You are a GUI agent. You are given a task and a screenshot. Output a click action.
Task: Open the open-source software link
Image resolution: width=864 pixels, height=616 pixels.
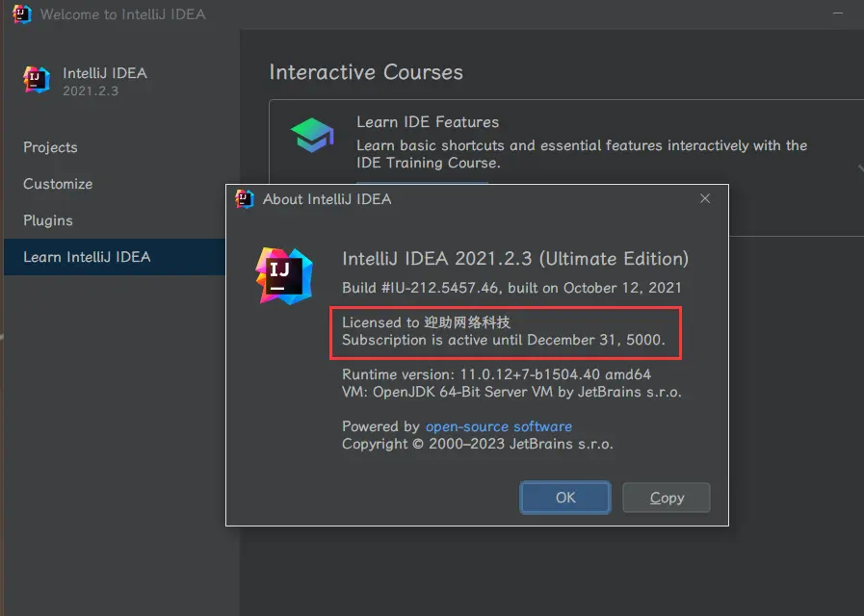pos(498,426)
